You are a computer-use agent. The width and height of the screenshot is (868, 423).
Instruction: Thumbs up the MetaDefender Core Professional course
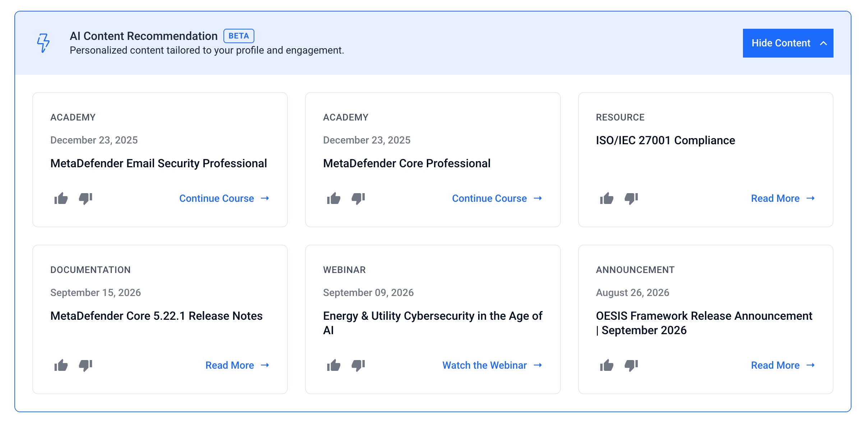(334, 198)
